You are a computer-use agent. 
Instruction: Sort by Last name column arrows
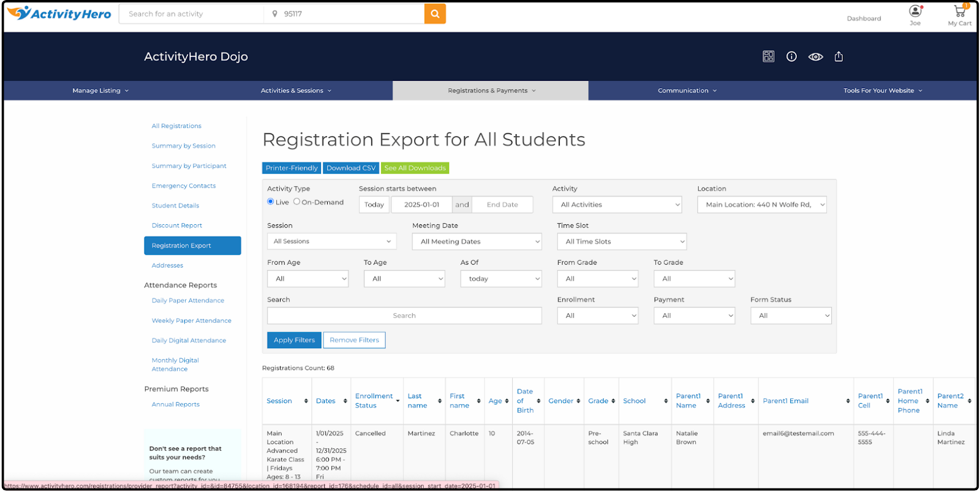(440, 401)
